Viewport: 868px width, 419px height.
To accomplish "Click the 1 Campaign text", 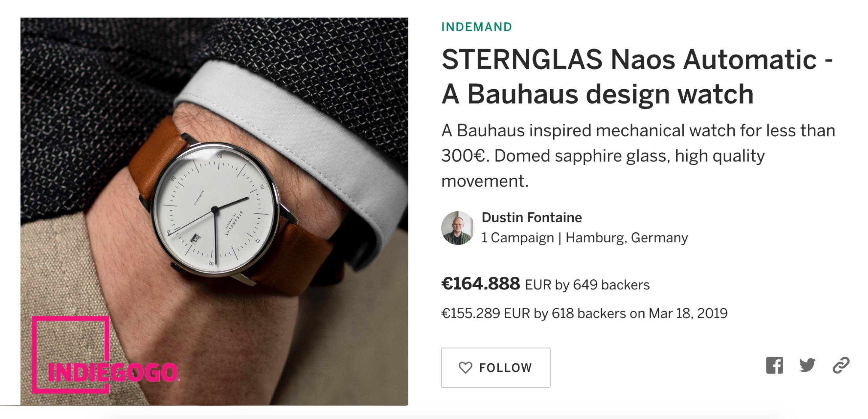I will pos(517,238).
